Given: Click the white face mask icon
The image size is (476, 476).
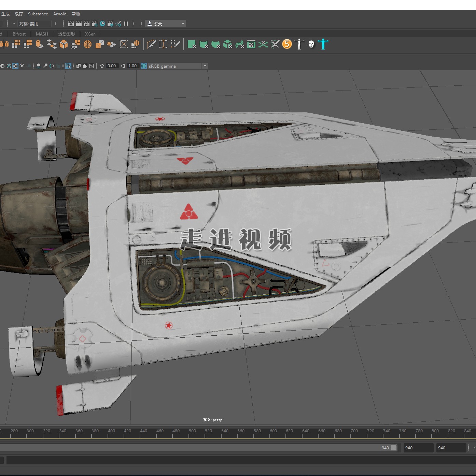Looking at the screenshot, I should point(311,44).
